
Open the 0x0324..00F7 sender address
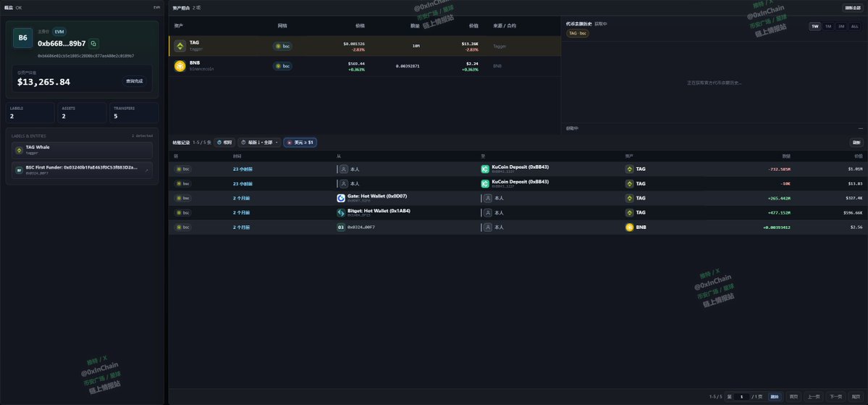(362, 227)
